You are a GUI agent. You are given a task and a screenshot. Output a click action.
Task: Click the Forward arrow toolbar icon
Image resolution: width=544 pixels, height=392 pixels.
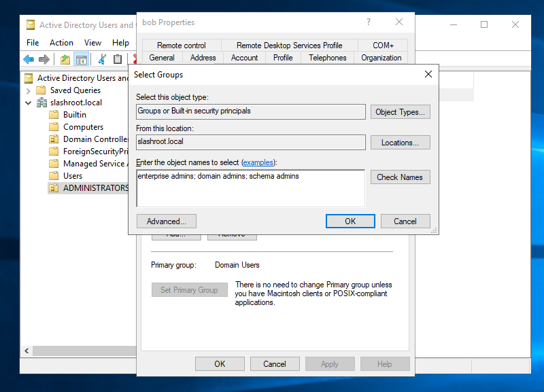44,60
